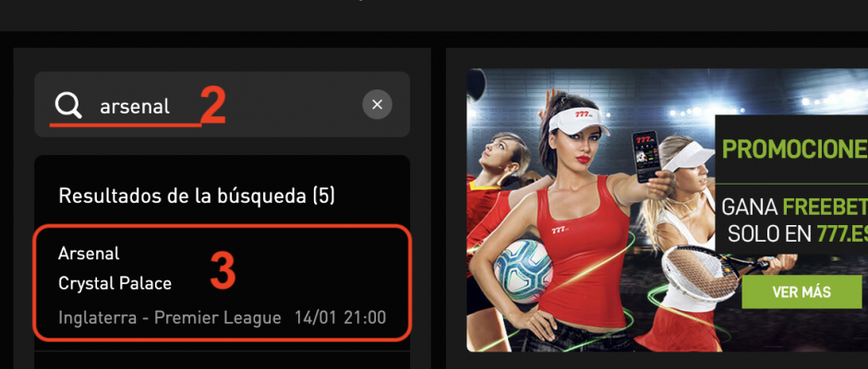Click the 'GANA FREEBETS' promo text

point(794,208)
